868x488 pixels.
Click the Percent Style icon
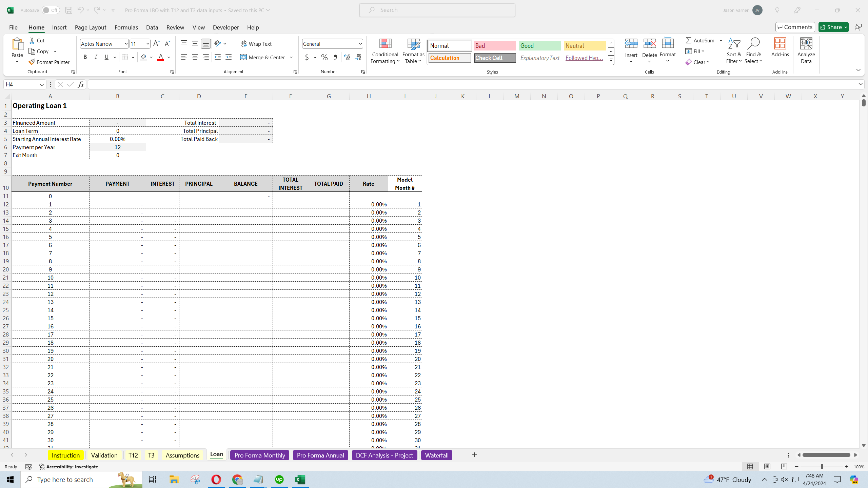pos(324,57)
